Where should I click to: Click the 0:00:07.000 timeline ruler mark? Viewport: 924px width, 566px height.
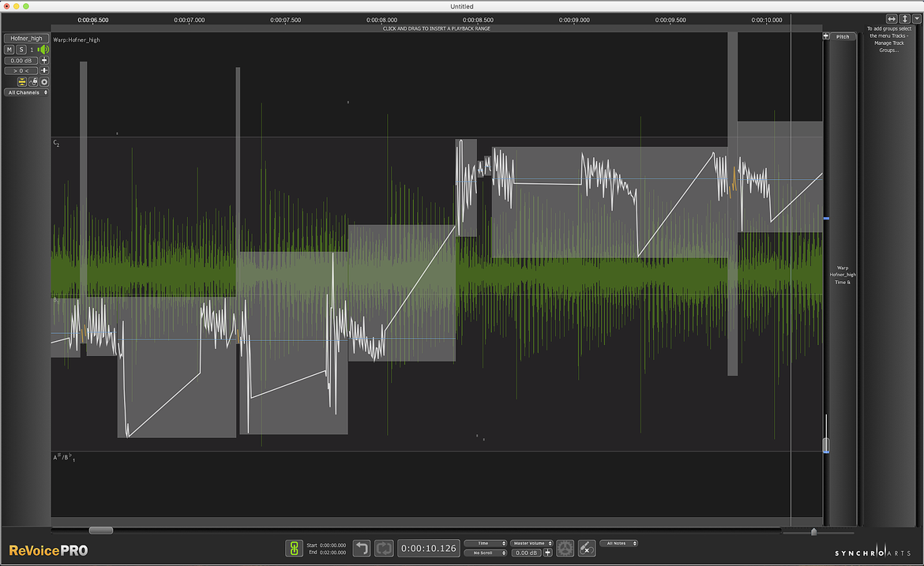click(x=190, y=20)
